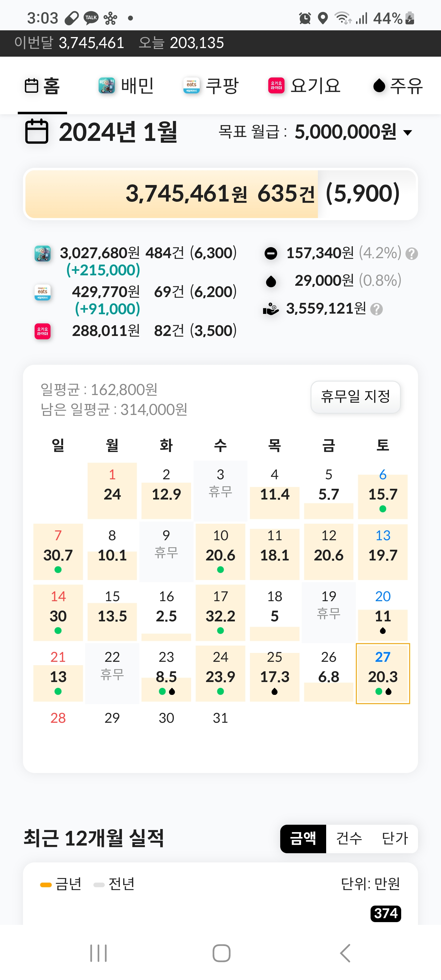The image size is (441, 980).
Task: Switch chart to 건수 view
Action: [x=349, y=839]
